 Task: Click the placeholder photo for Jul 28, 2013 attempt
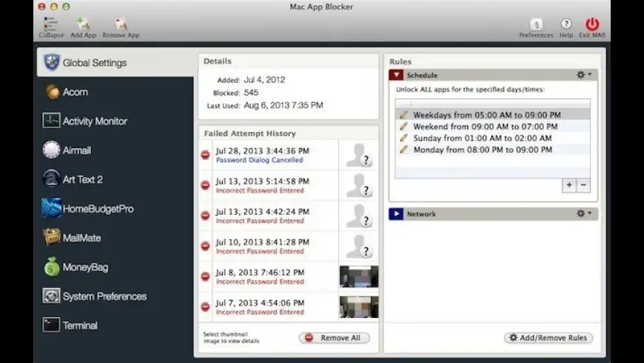click(x=359, y=155)
